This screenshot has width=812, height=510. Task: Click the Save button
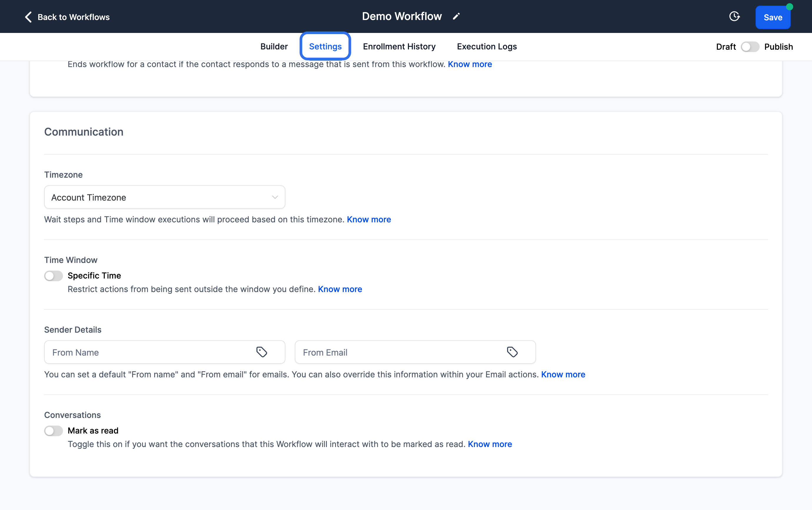[x=773, y=17]
